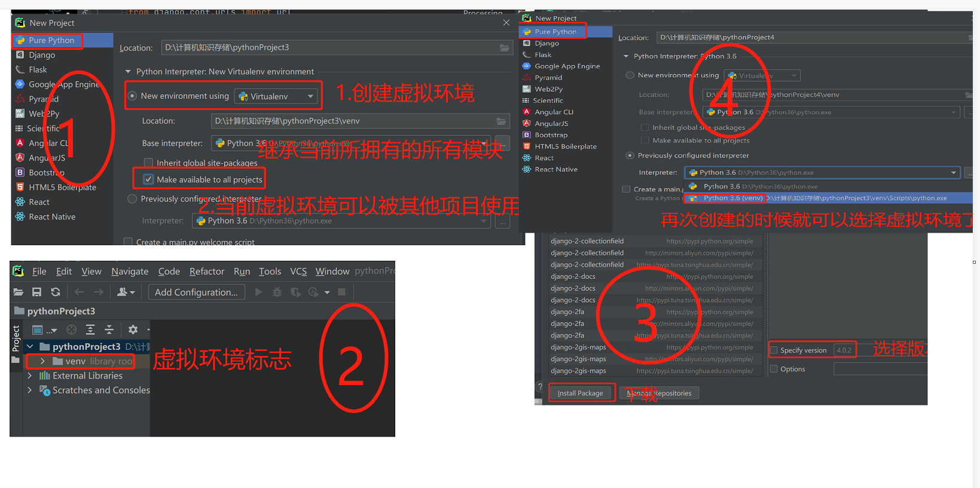Click the Location field showing pythonProject3
980x488 pixels.
point(338,47)
